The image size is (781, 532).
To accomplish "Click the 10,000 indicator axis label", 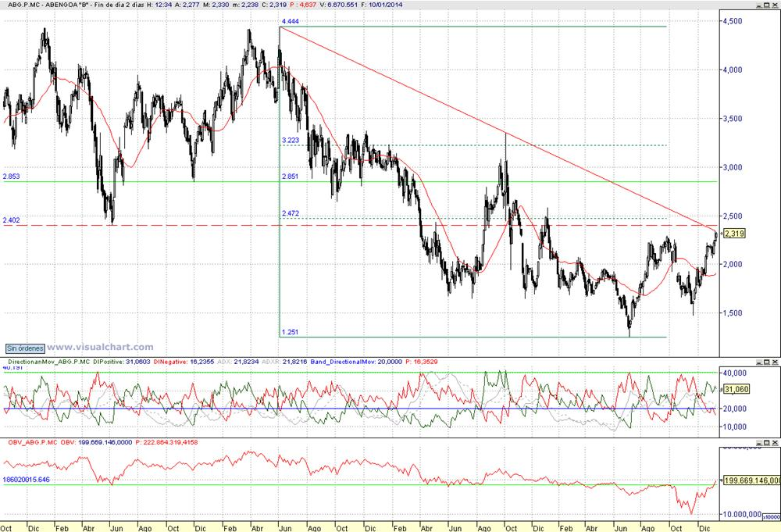I will click(735, 427).
